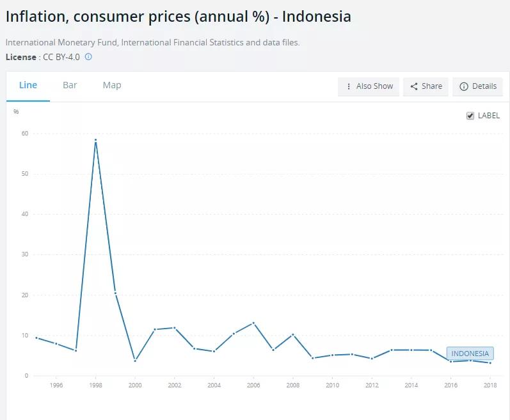Click the 2002 data point on line
This screenshot has width=510, height=420.
pyautogui.click(x=175, y=328)
